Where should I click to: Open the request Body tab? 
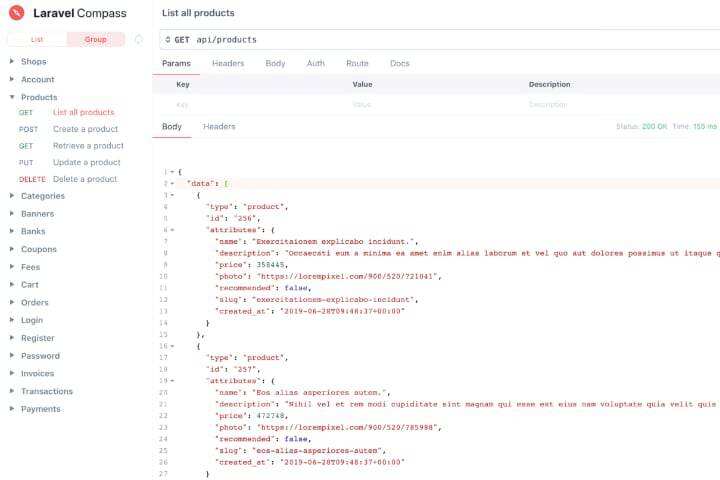point(276,63)
